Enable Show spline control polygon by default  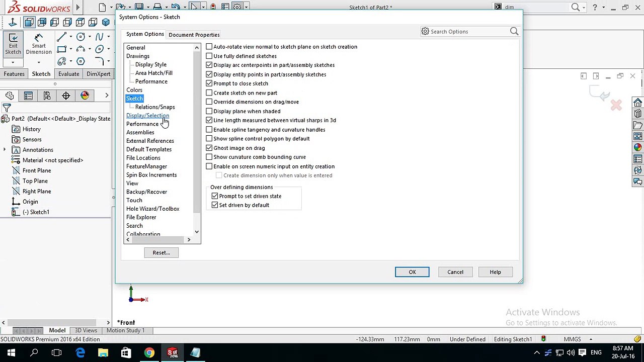[209, 139]
